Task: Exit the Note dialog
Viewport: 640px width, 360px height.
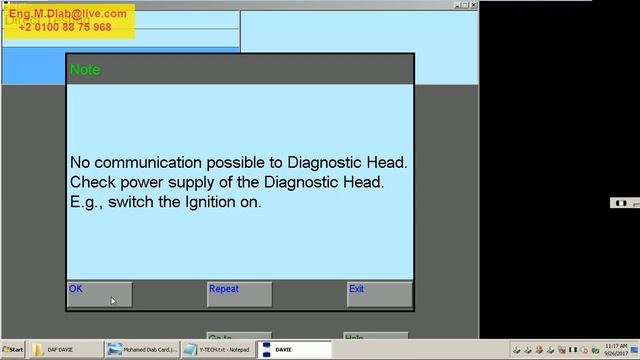Action: [380, 294]
